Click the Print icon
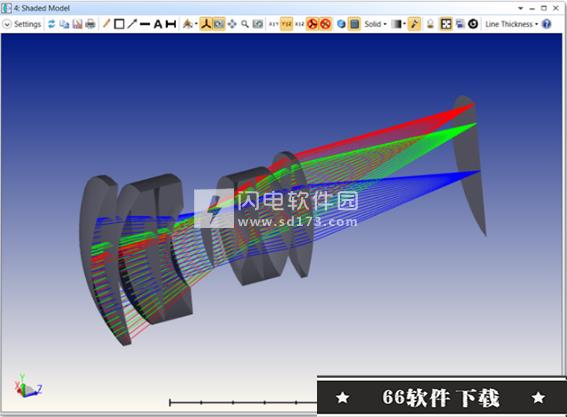This screenshot has width=567, height=417. pos(90,24)
